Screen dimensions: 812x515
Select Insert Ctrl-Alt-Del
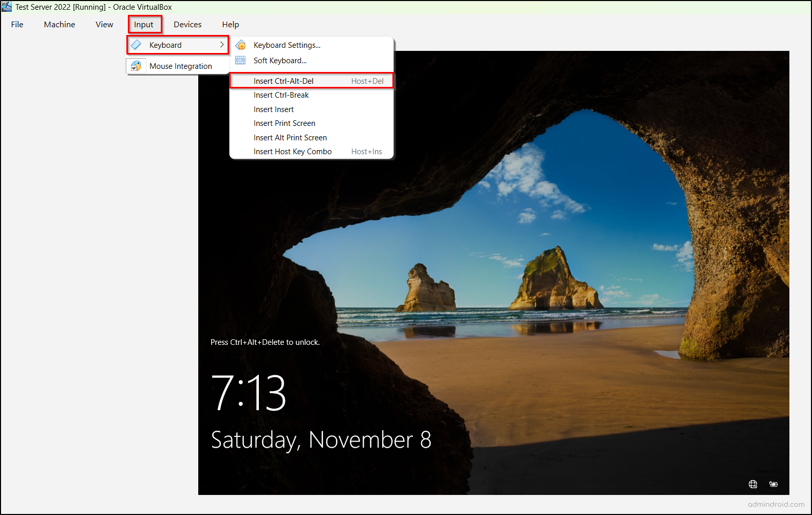pyautogui.click(x=311, y=81)
